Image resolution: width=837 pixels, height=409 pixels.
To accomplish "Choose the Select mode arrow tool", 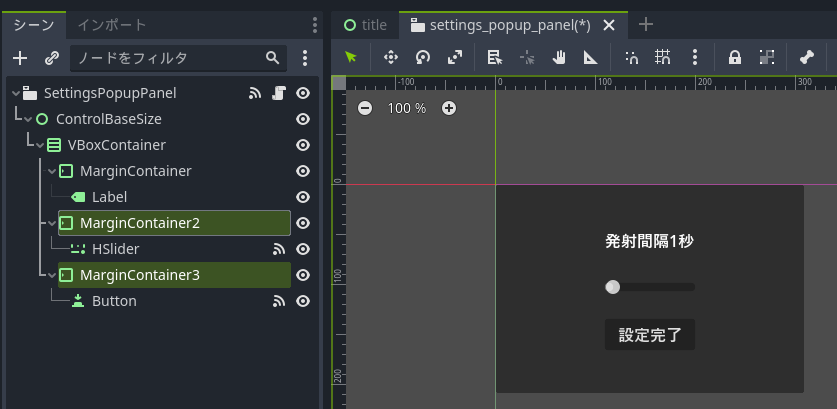I will (350, 57).
